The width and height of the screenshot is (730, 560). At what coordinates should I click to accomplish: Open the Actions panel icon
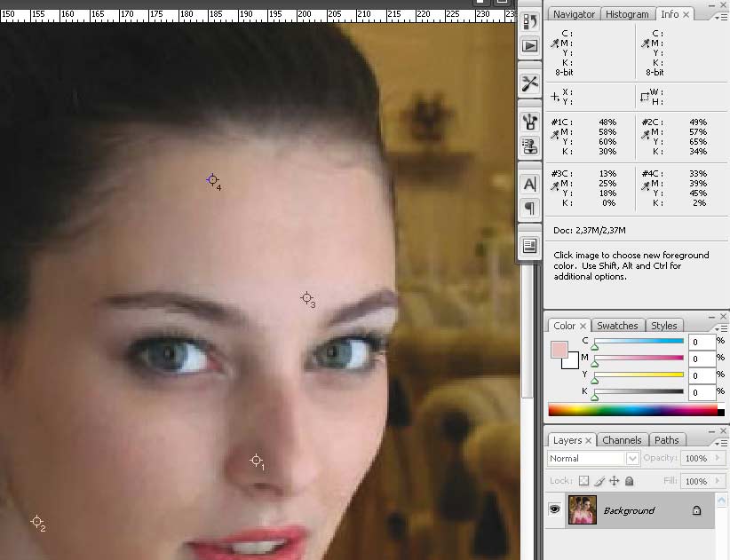point(530,45)
